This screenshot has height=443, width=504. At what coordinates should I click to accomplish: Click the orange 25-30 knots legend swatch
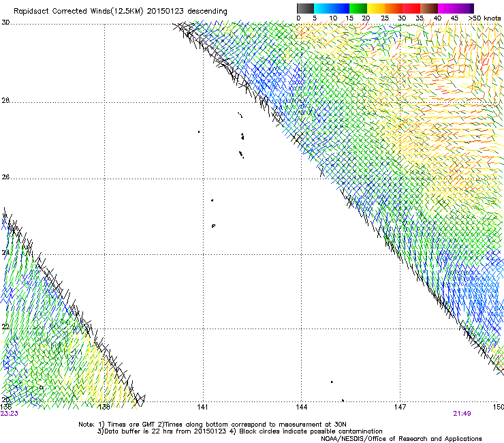(x=394, y=8)
